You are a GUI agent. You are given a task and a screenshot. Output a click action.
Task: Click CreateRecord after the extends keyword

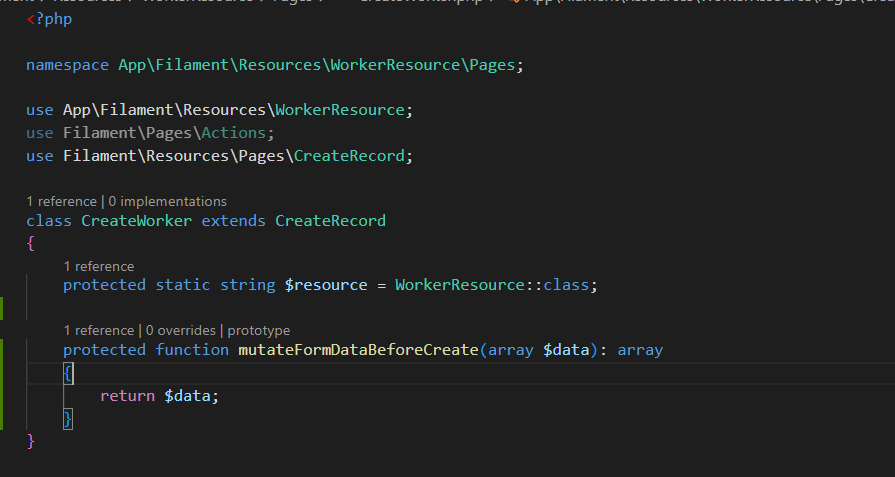(x=330, y=220)
